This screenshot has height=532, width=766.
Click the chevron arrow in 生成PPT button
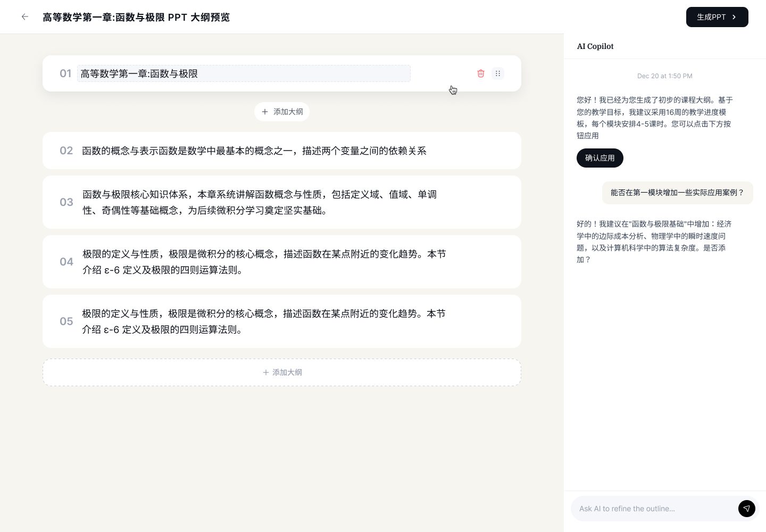(x=734, y=17)
